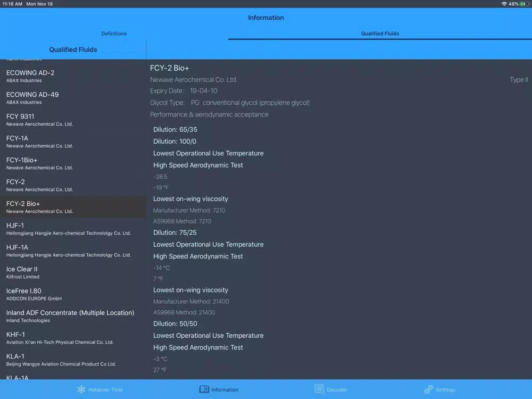Click the 27 °F value
This screenshot has height=399, width=532.
pyautogui.click(x=160, y=370)
